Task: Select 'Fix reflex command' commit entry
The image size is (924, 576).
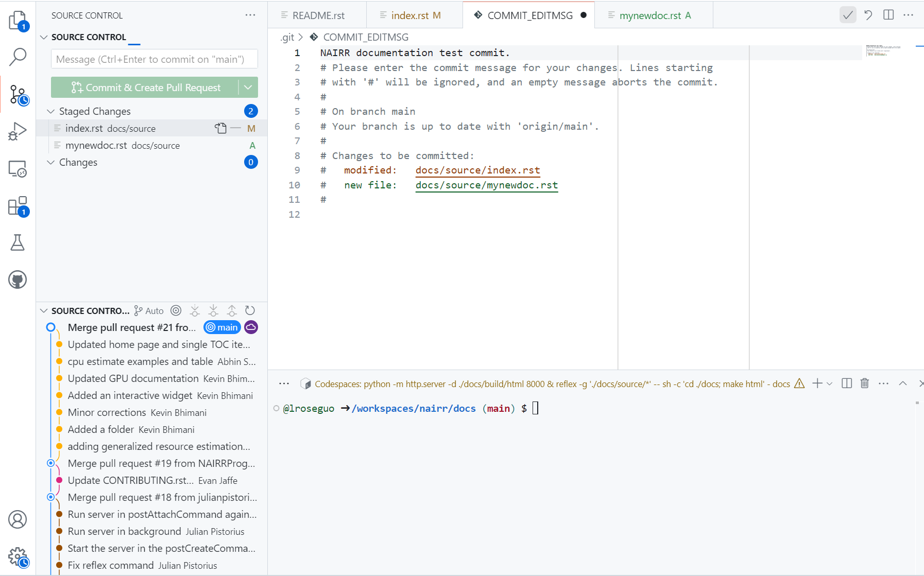Action: [151, 565]
